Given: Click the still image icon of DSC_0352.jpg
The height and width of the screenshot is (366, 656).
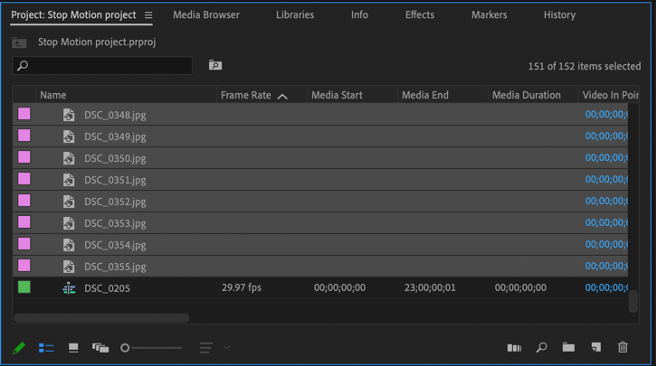Looking at the screenshot, I should (x=69, y=201).
